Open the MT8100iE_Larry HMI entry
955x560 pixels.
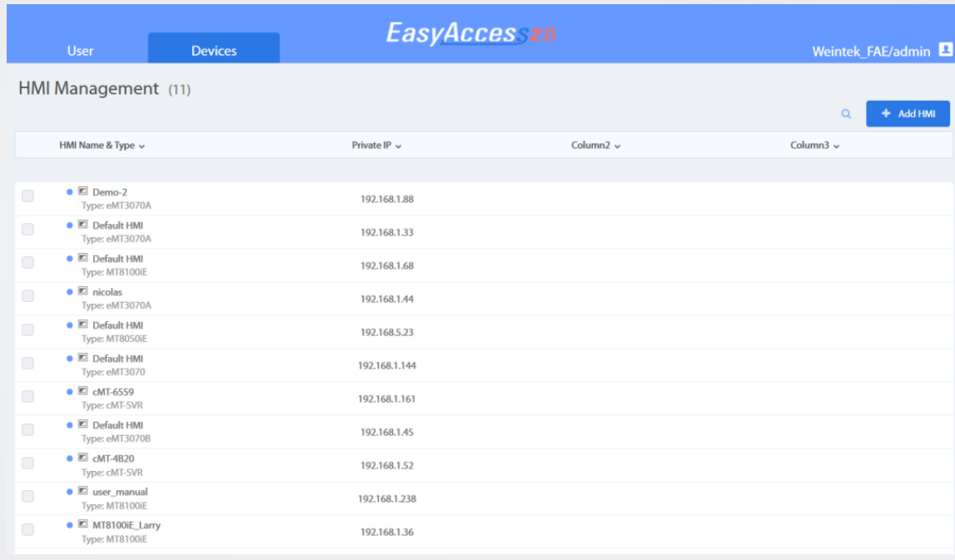127,525
